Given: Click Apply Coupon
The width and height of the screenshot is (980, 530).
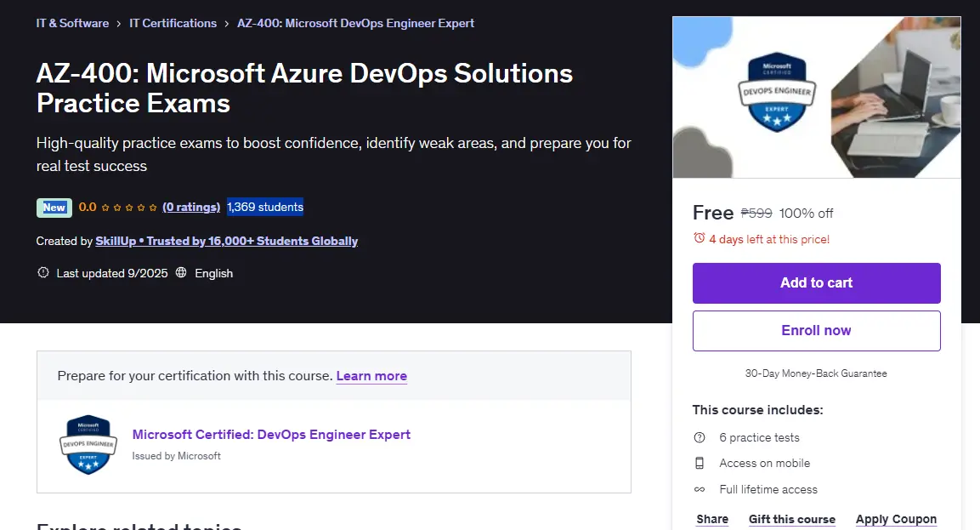Looking at the screenshot, I should 896,519.
